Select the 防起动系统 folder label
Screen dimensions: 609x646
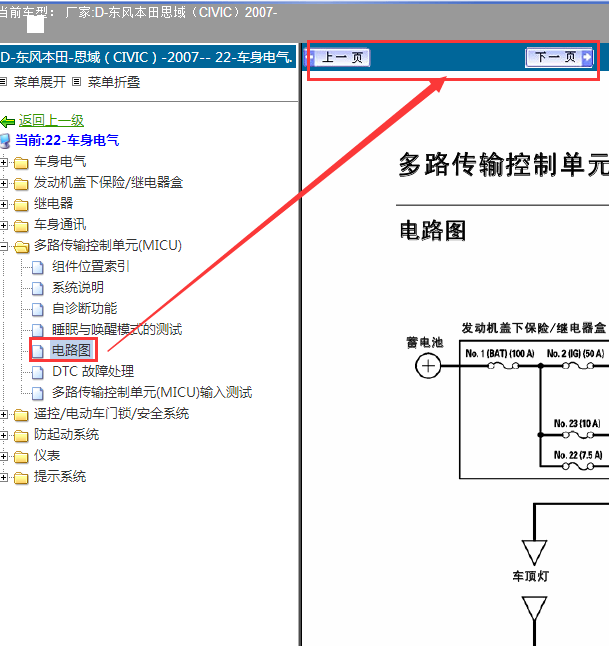point(67,435)
